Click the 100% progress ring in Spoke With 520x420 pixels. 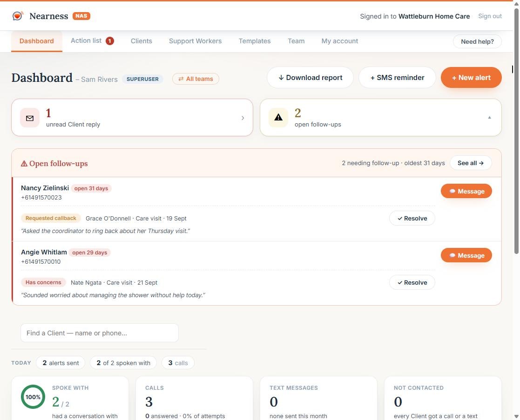click(33, 397)
